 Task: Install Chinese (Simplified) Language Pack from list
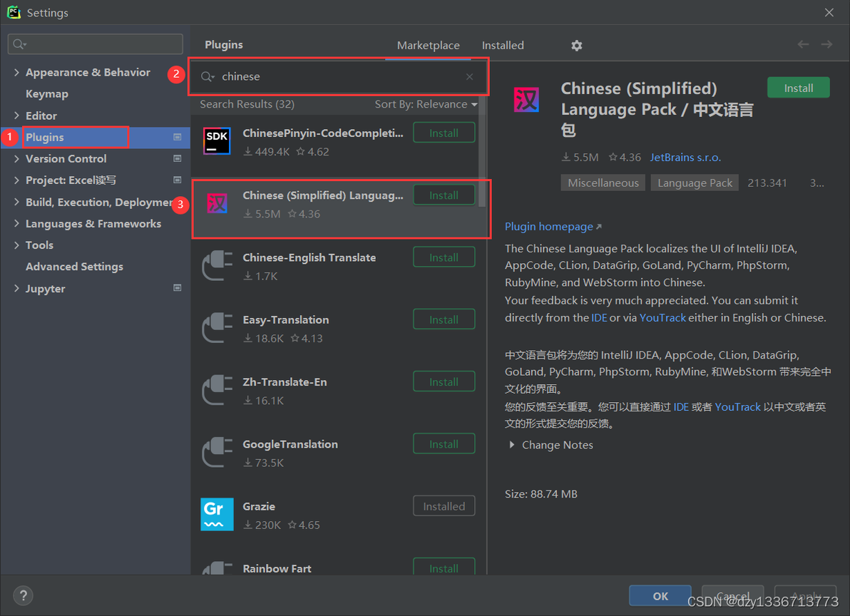click(444, 195)
